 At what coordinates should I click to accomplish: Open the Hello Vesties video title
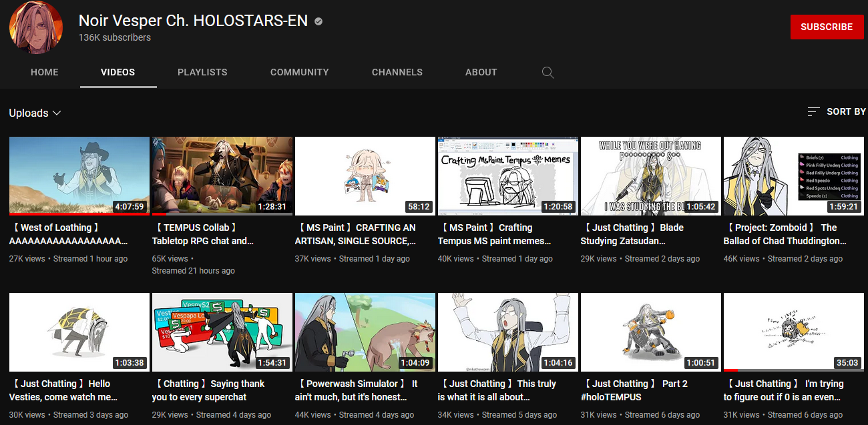pyautogui.click(x=63, y=390)
